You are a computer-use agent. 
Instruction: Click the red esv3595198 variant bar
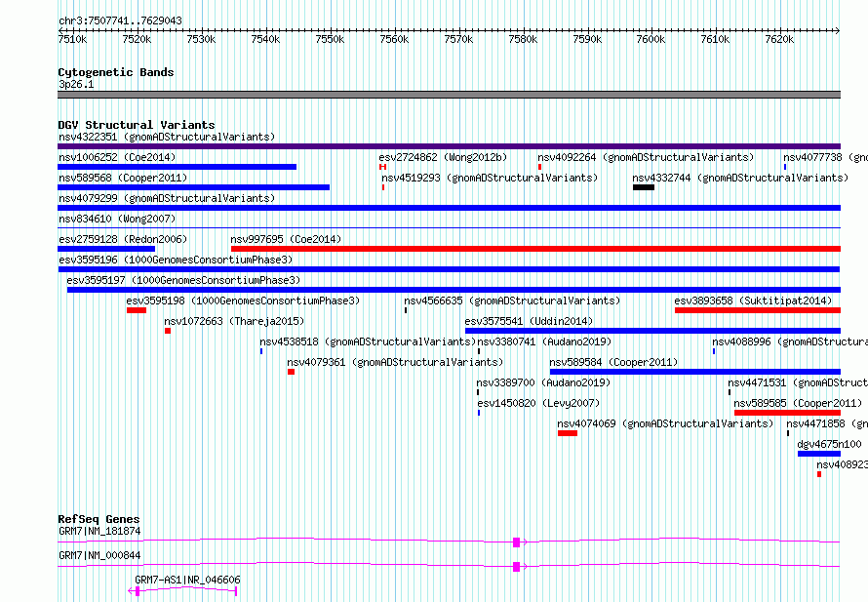pyautogui.click(x=137, y=310)
